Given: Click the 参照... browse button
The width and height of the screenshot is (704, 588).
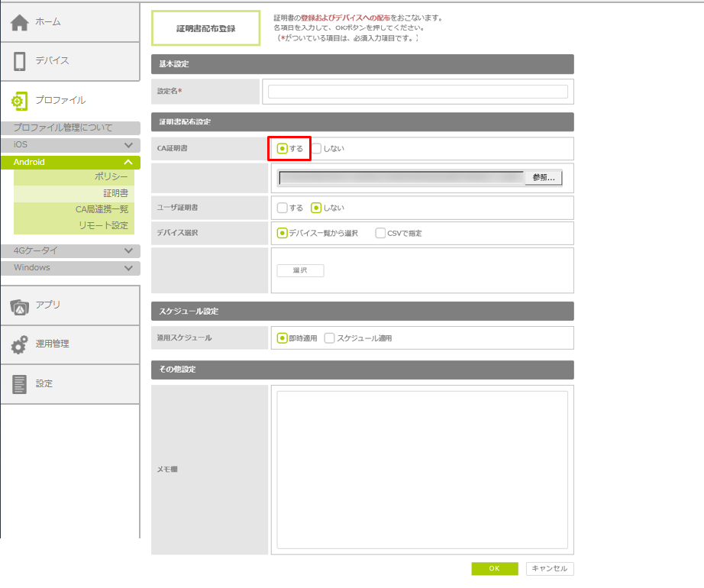Looking at the screenshot, I should 543,177.
